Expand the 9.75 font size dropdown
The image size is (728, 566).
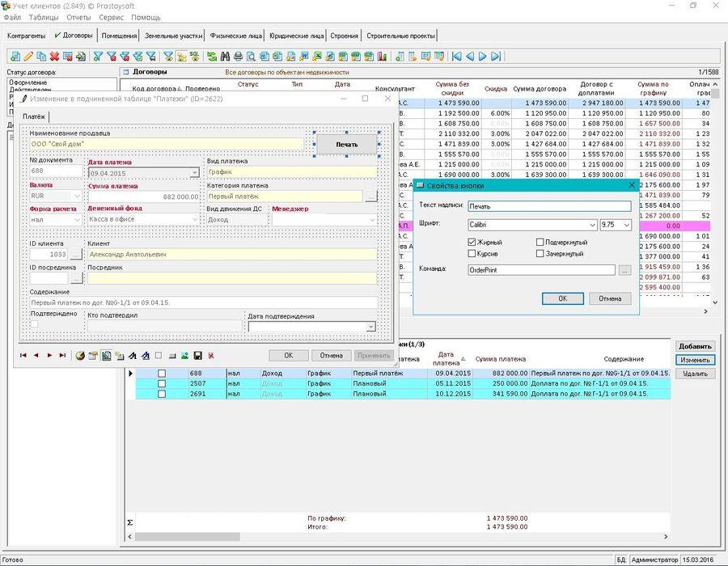point(625,225)
